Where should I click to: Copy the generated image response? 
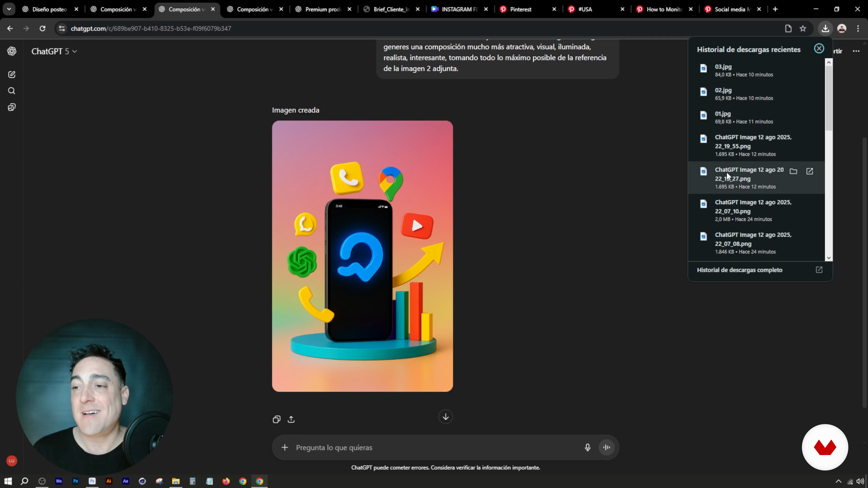tap(277, 419)
